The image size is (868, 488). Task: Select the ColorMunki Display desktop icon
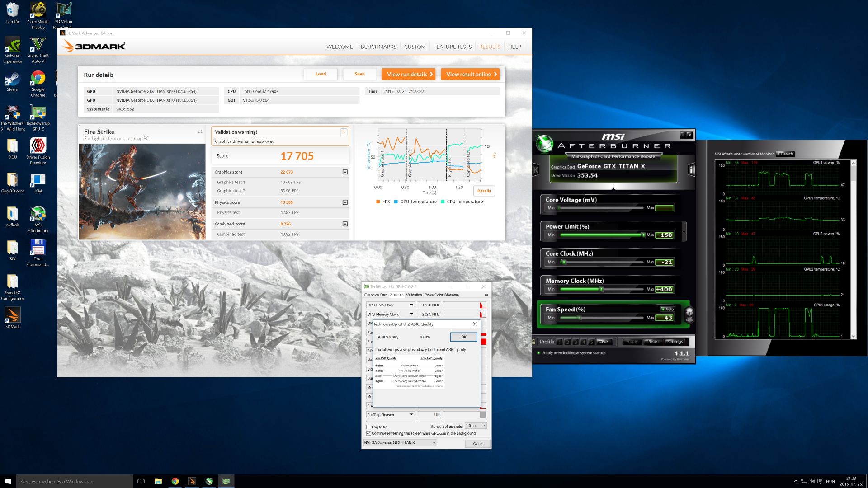(38, 16)
